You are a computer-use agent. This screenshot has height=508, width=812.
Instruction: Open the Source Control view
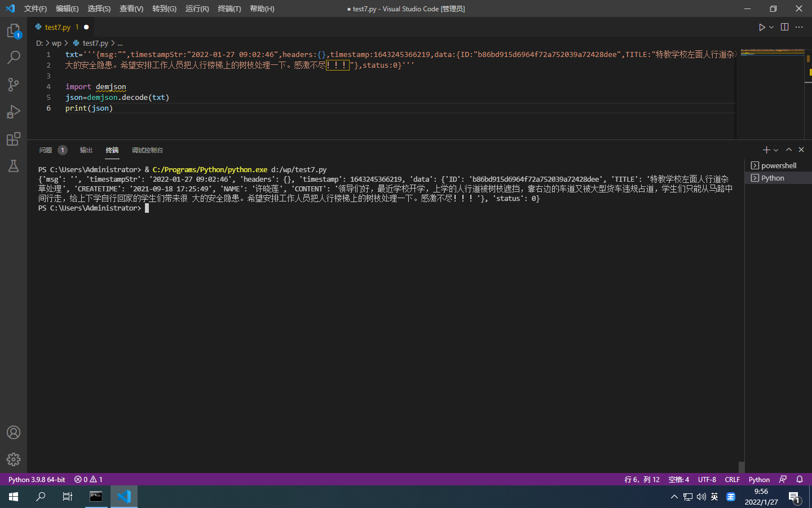point(14,85)
